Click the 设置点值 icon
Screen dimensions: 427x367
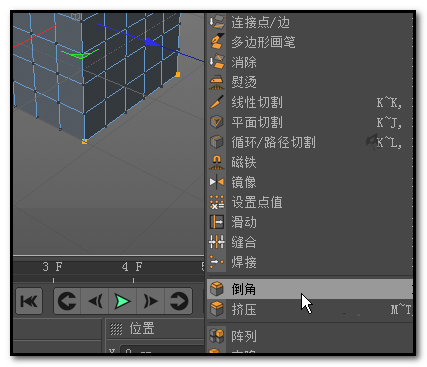[x=217, y=202]
